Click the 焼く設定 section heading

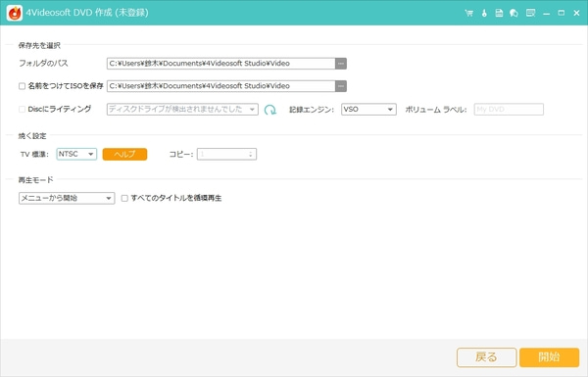coord(32,136)
